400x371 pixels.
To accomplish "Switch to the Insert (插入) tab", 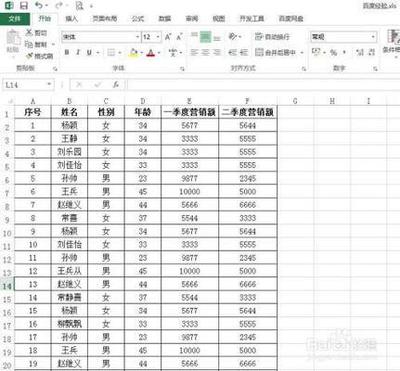I will [71, 18].
